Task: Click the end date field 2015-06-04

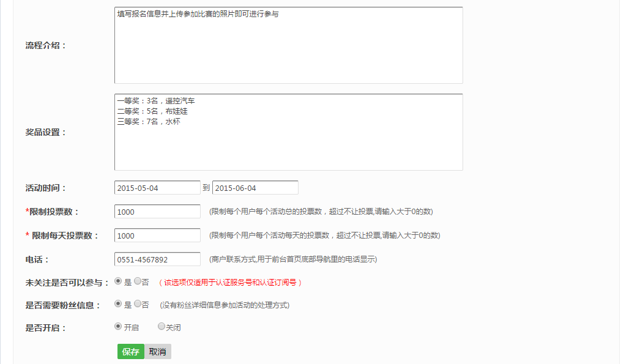Action: coord(255,188)
